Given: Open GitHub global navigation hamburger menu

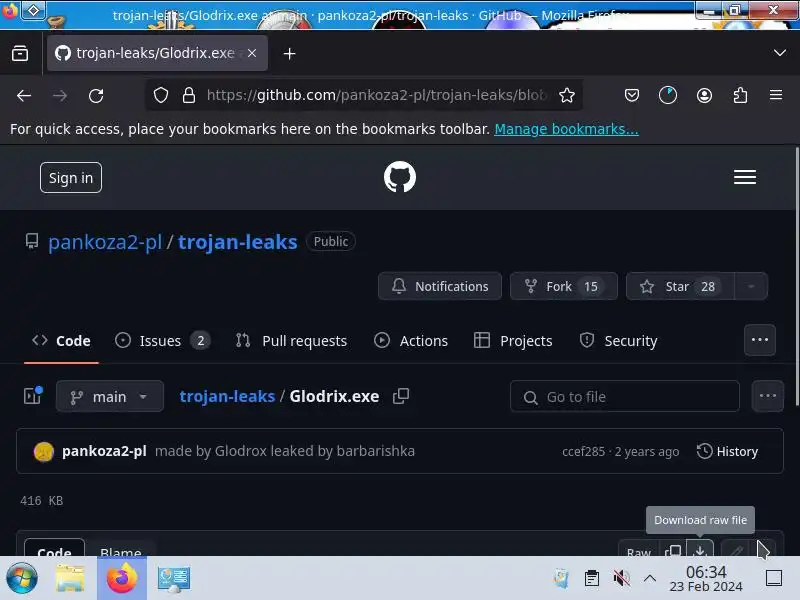Looking at the screenshot, I should pos(744,177).
